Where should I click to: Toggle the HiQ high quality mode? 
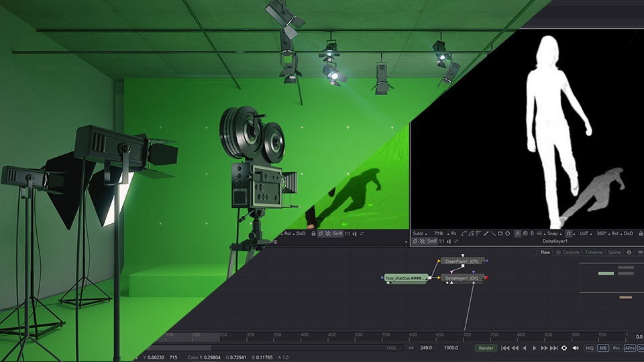point(590,348)
